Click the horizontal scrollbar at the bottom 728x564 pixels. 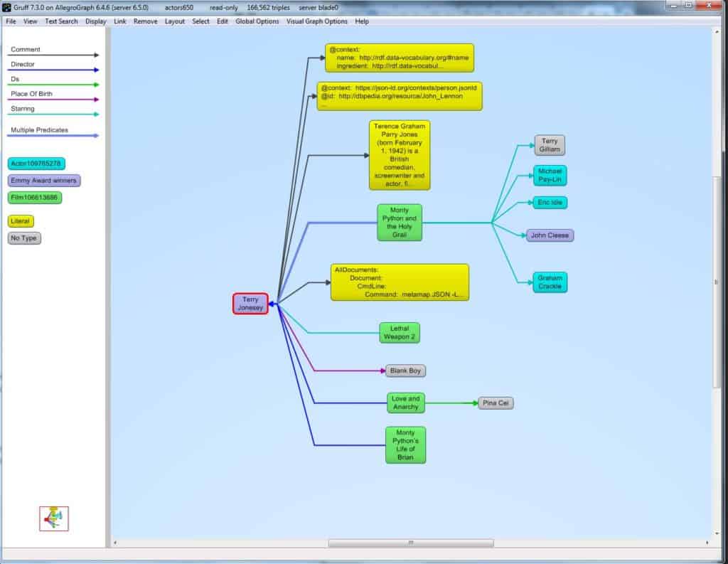coord(411,542)
